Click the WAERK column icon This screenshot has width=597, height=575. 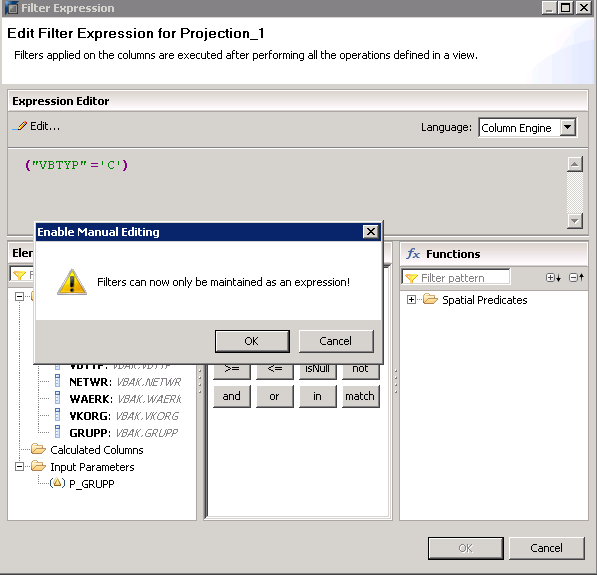click(x=57, y=398)
